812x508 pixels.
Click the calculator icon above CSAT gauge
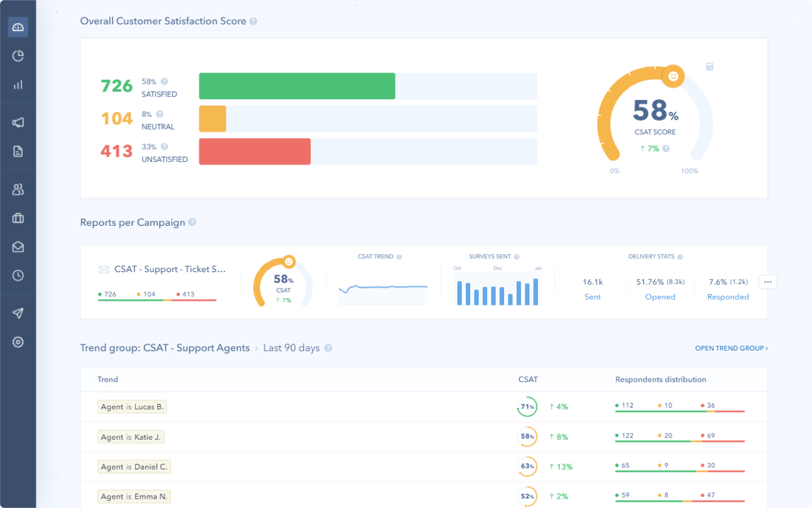pyautogui.click(x=709, y=67)
